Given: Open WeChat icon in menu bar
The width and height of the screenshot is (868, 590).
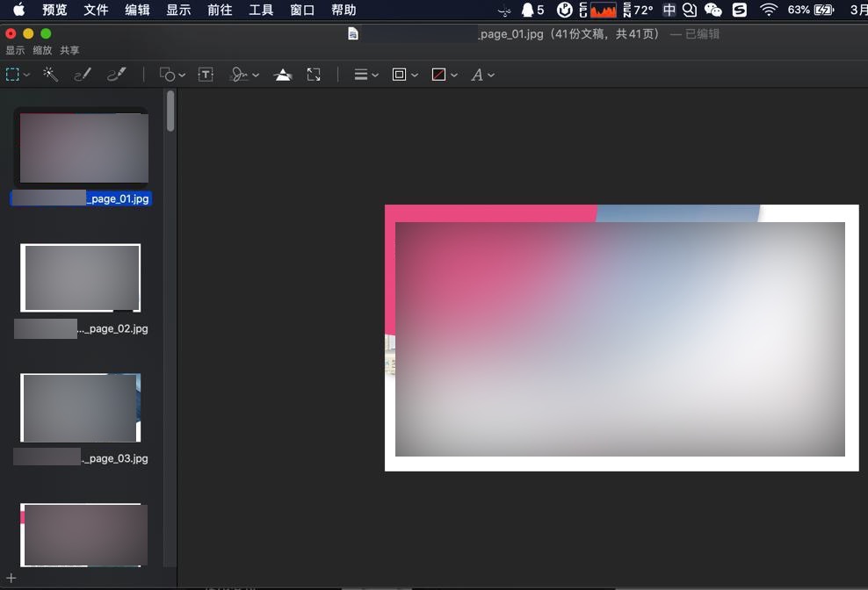Looking at the screenshot, I should 713,10.
